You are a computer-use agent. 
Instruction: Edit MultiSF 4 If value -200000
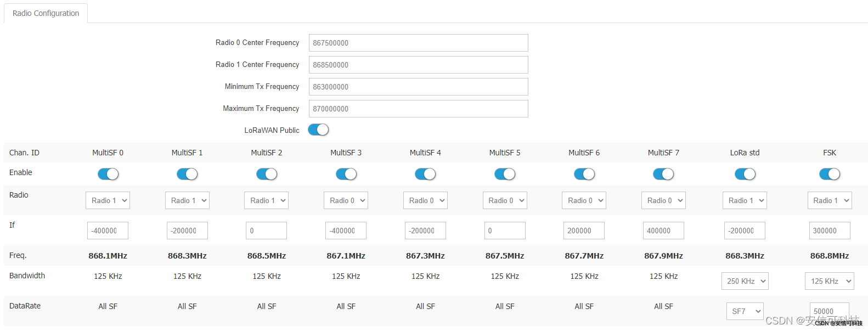425,231
